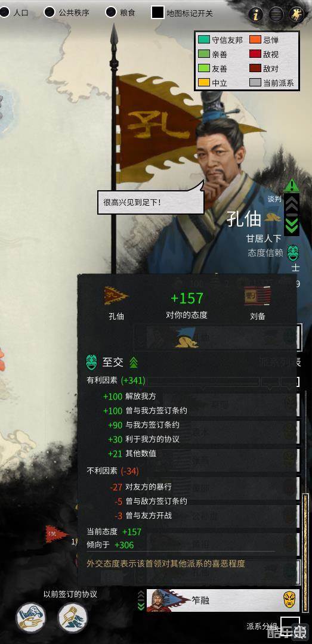Expand the chevron arrows left of 笮融

[x=141, y=600]
